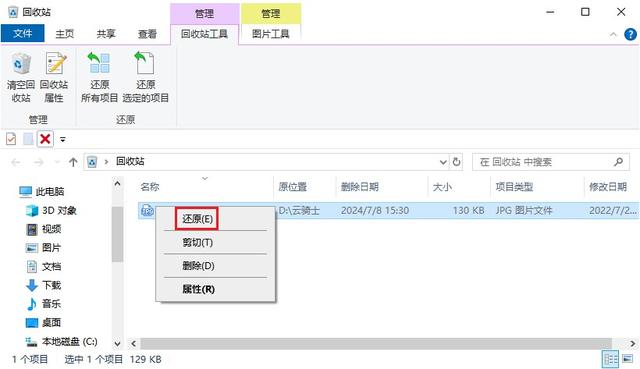Click the navigation pane vertical scrollbar thumb

tap(118, 234)
